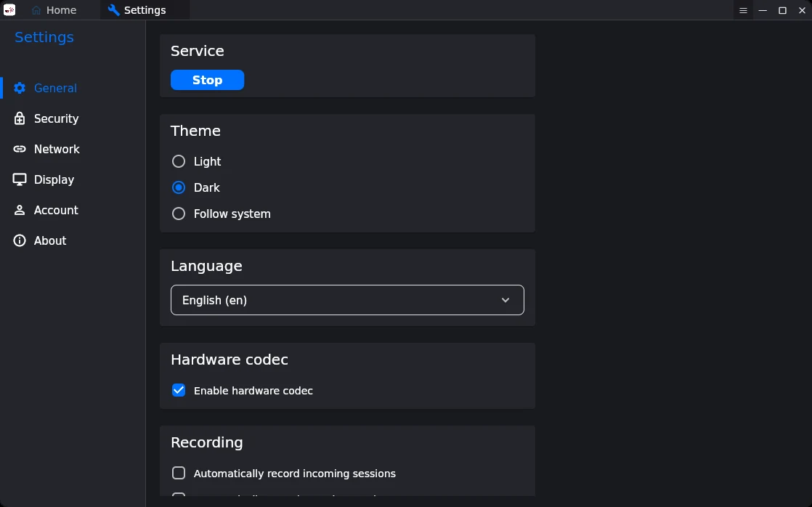
Task: Click the Language dropdown chevron arrow
Action: (506, 301)
